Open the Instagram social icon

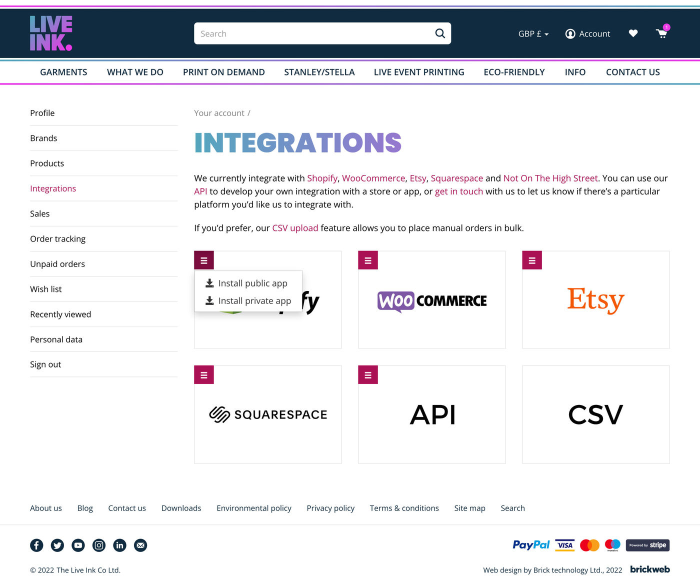point(99,545)
